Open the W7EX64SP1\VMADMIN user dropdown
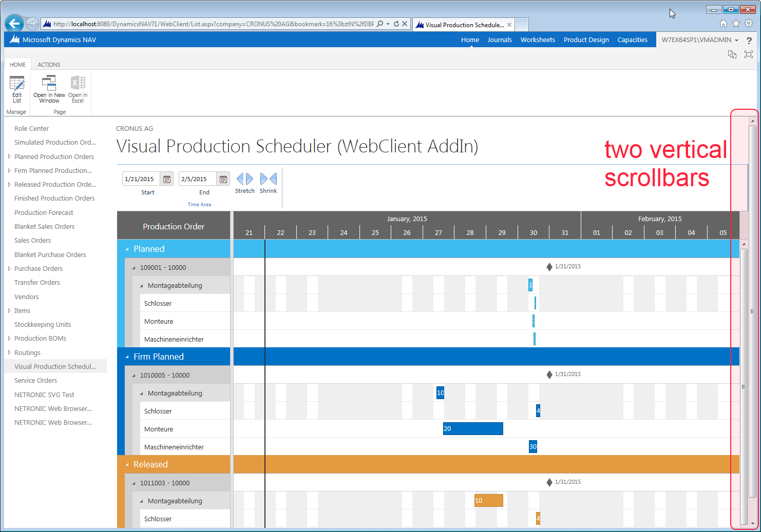The width and height of the screenshot is (761, 532). pyautogui.click(x=698, y=40)
